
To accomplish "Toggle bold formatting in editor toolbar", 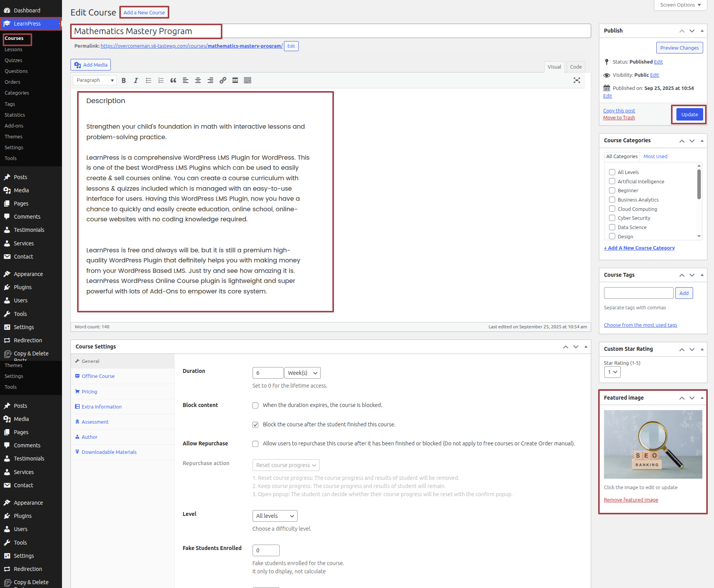I will [124, 80].
